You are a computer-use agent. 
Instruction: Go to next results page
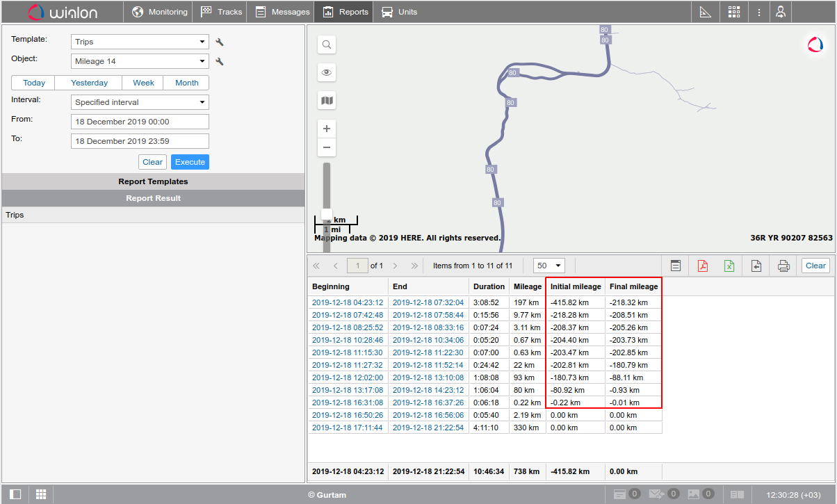[x=395, y=266]
